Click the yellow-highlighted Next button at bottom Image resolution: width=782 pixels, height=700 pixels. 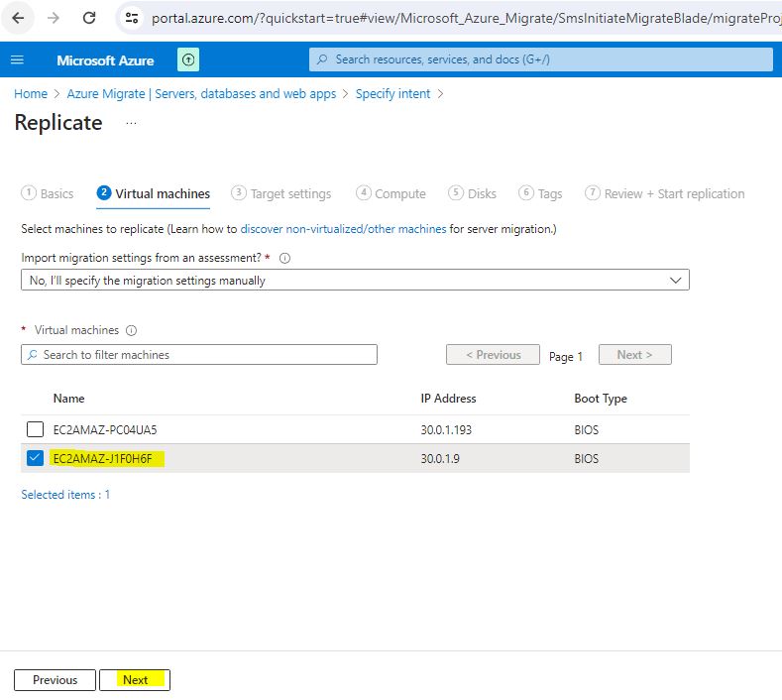pos(135,680)
